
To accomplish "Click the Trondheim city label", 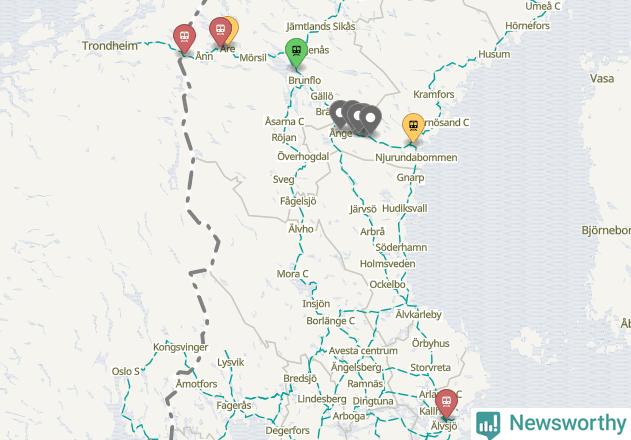I will coord(110,46).
